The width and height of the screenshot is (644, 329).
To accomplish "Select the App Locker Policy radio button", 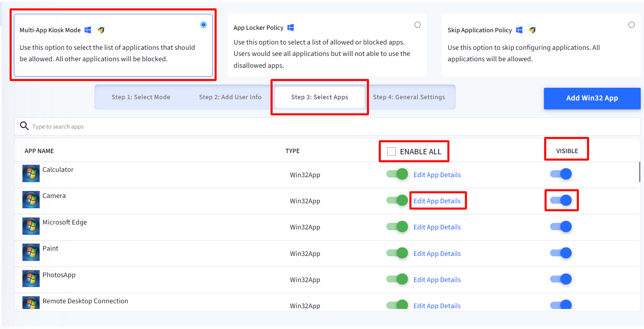I will [x=417, y=25].
